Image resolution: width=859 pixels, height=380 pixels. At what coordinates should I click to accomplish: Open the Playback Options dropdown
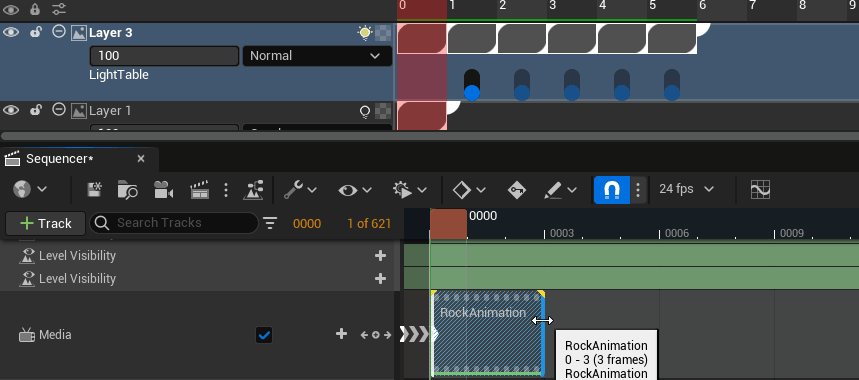tap(410, 190)
